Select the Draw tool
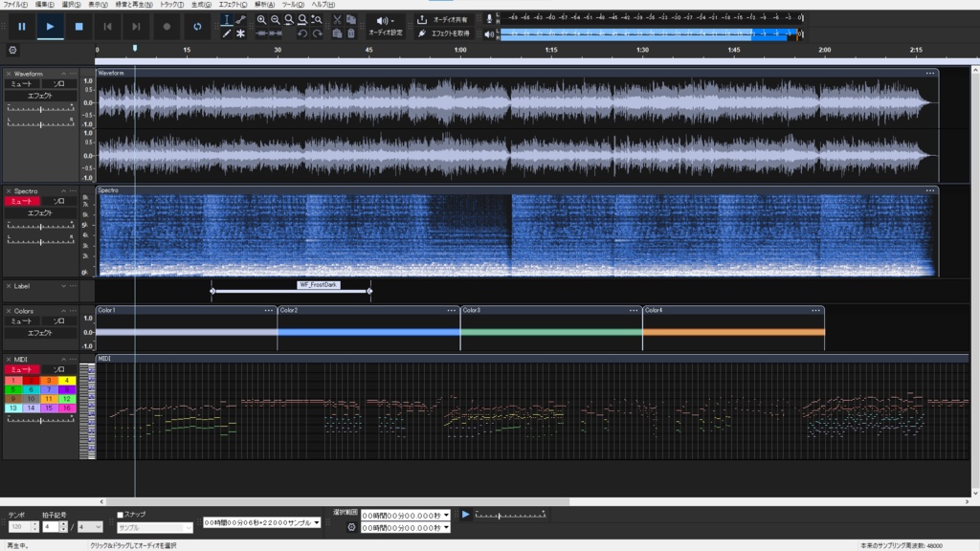This screenshot has width=980, height=551. pos(227,32)
